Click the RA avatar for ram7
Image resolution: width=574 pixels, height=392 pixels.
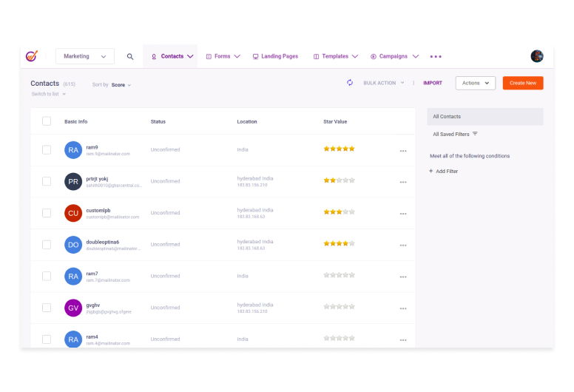pyautogui.click(x=73, y=276)
